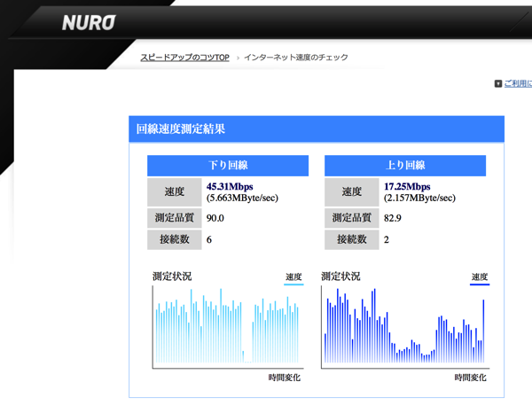Click the upload 測定品質 value 82.9

point(393,218)
